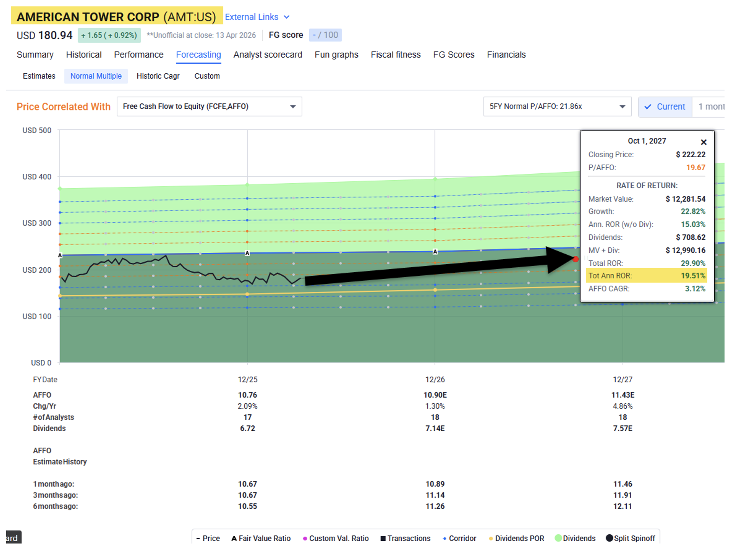Toggle Split Spinoff legend circle
The width and height of the screenshot is (756, 560).
609,538
